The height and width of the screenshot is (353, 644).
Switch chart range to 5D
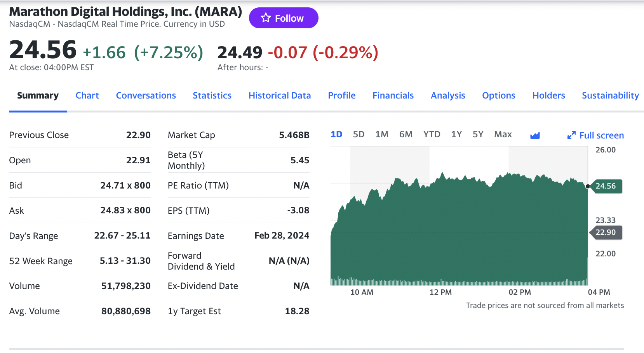359,134
